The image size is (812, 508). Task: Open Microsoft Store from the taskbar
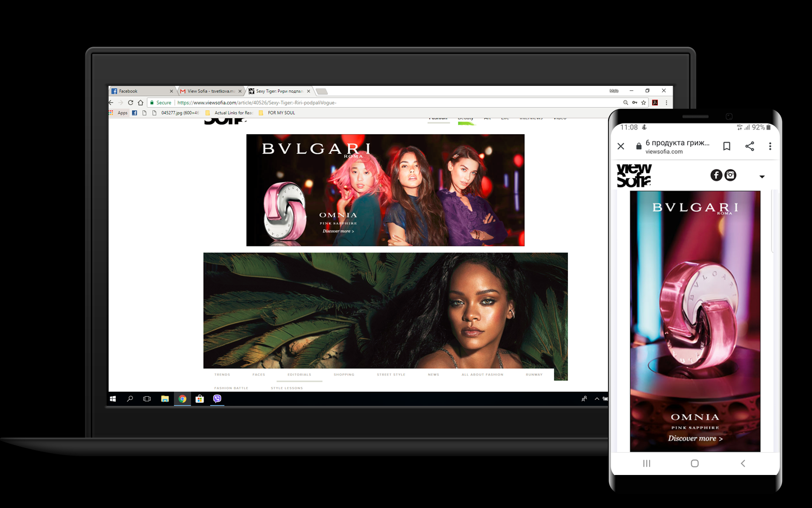click(200, 399)
